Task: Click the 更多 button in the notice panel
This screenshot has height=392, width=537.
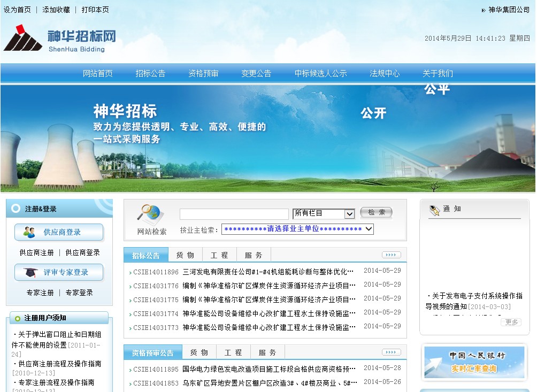Action: [511, 322]
